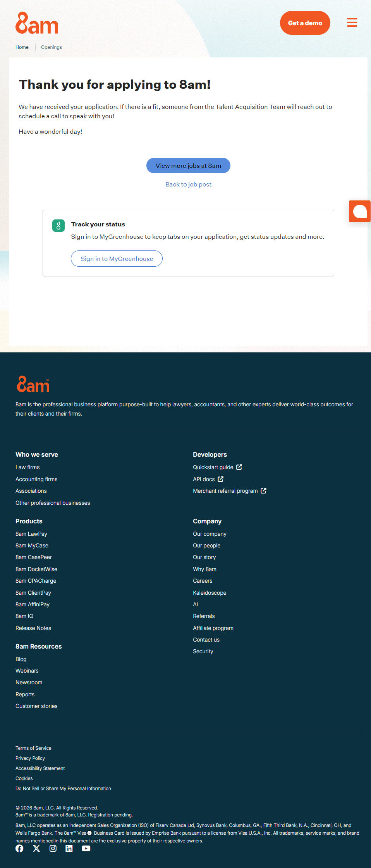The image size is (371, 868).
Task: Go to Home breadcrumb
Action: [x=22, y=47]
